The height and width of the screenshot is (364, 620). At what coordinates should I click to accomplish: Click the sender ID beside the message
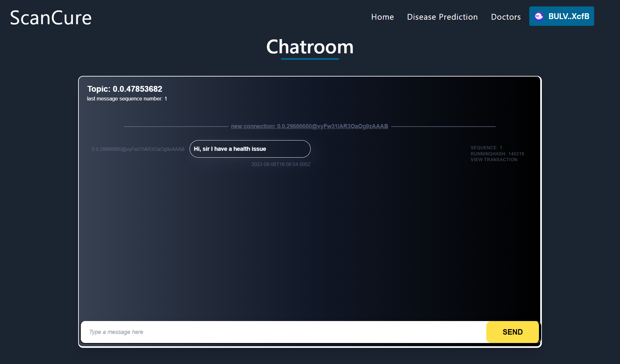(138, 149)
